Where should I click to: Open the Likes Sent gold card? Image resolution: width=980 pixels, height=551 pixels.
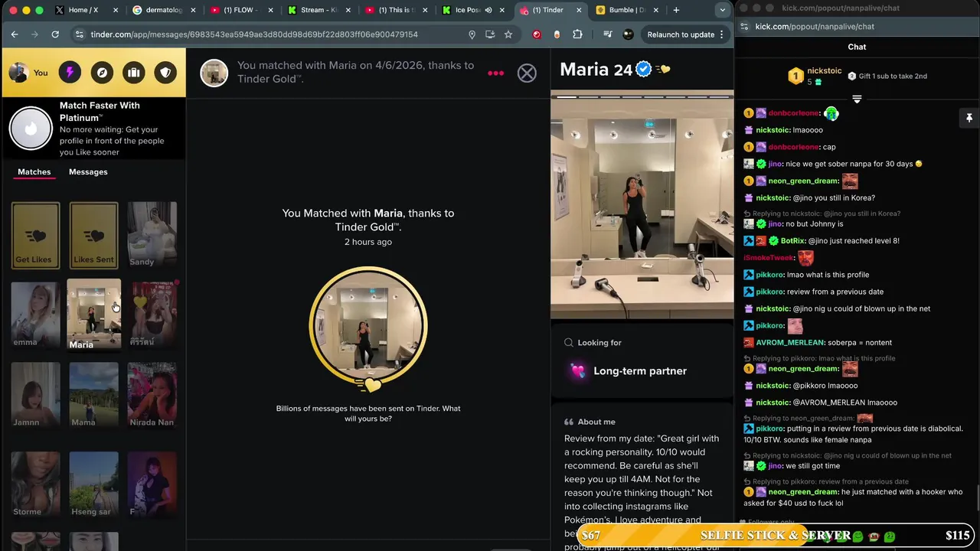point(93,235)
